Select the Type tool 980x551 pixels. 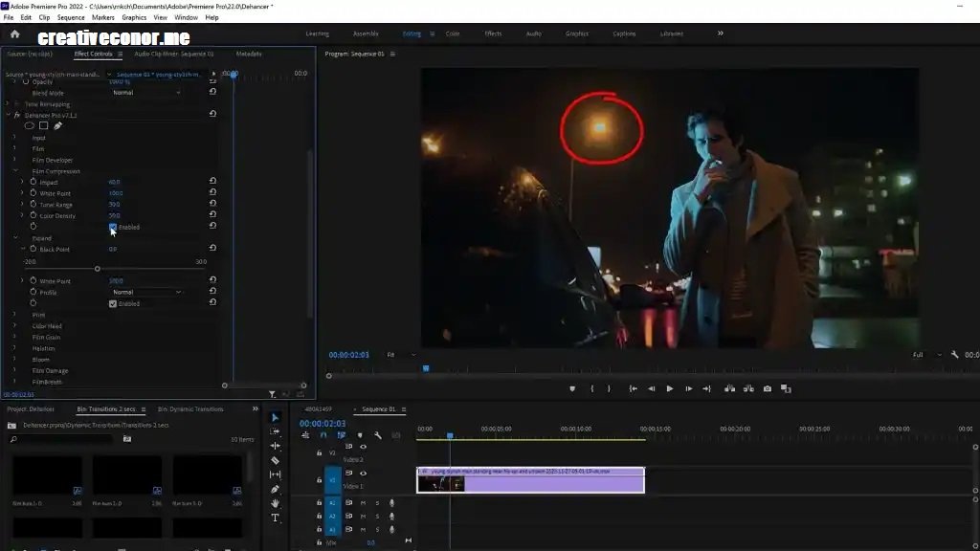[x=275, y=518]
